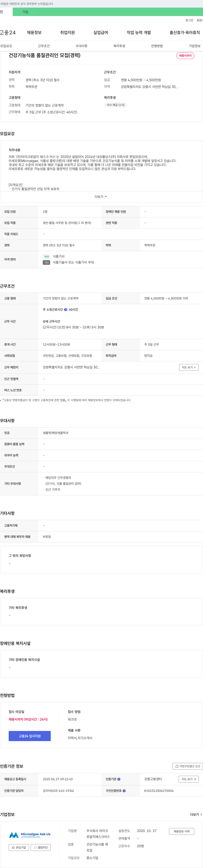
Task: Click the 기타 badge next to 식품기술사
Action: tap(47, 262)
